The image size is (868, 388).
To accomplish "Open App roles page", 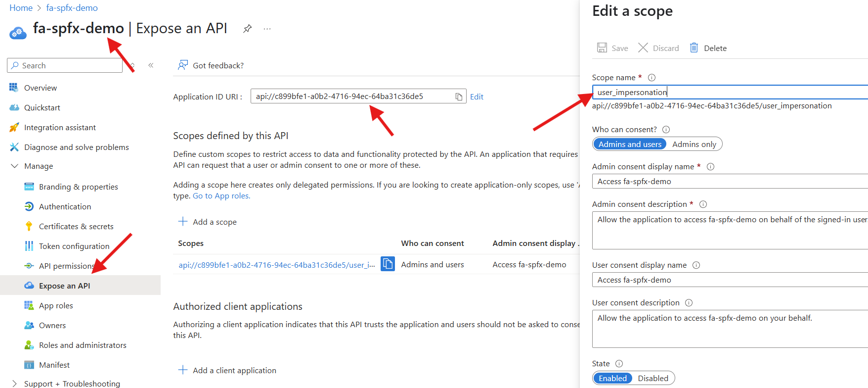I will [x=56, y=305].
